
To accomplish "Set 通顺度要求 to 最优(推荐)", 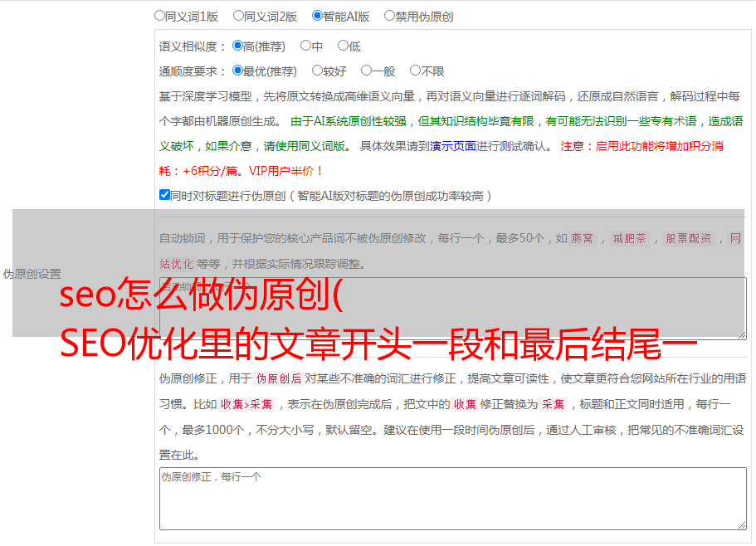I will (237, 71).
